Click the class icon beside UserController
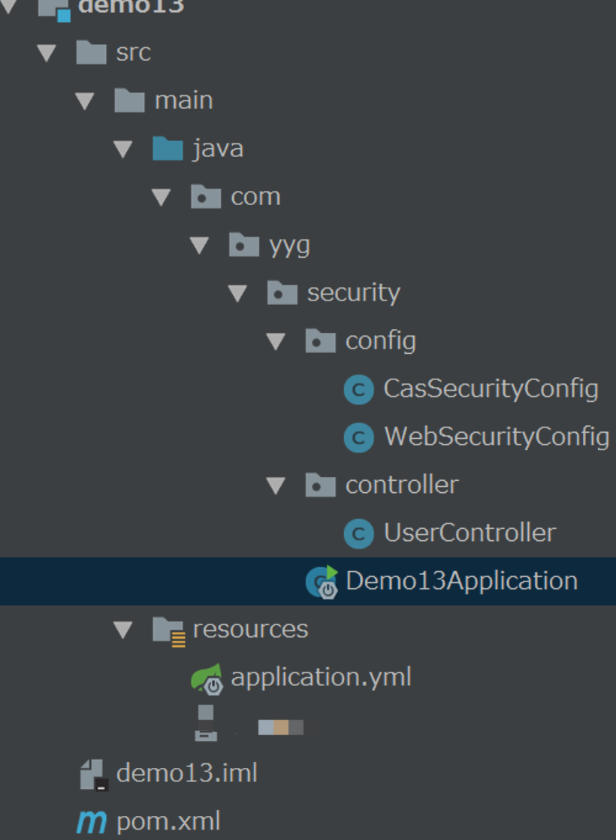 [359, 533]
